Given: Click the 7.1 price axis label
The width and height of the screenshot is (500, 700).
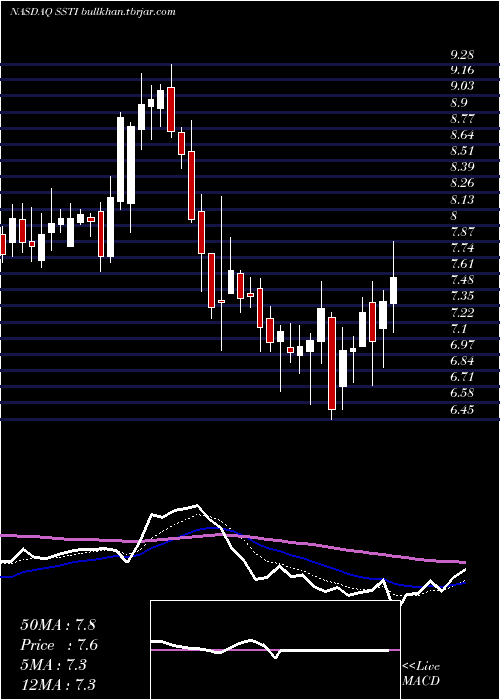Looking at the screenshot, I should coord(459,329).
